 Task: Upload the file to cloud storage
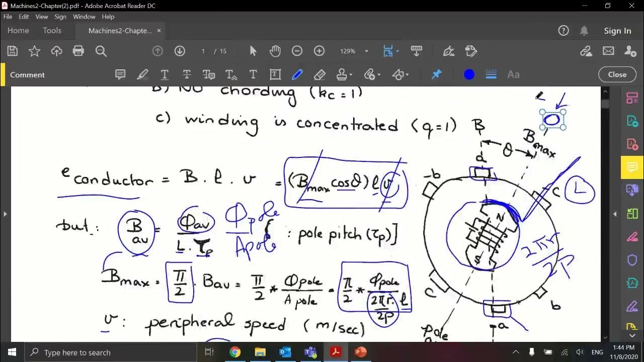[x=56, y=51]
